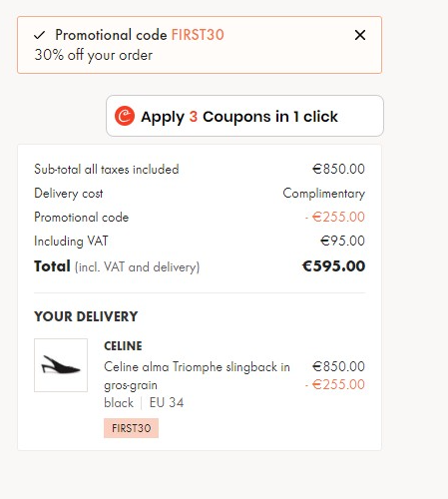Click the red coupon extension logo icon
The height and width of the screenshot is (499, 448).
click(x=125, y=116)
